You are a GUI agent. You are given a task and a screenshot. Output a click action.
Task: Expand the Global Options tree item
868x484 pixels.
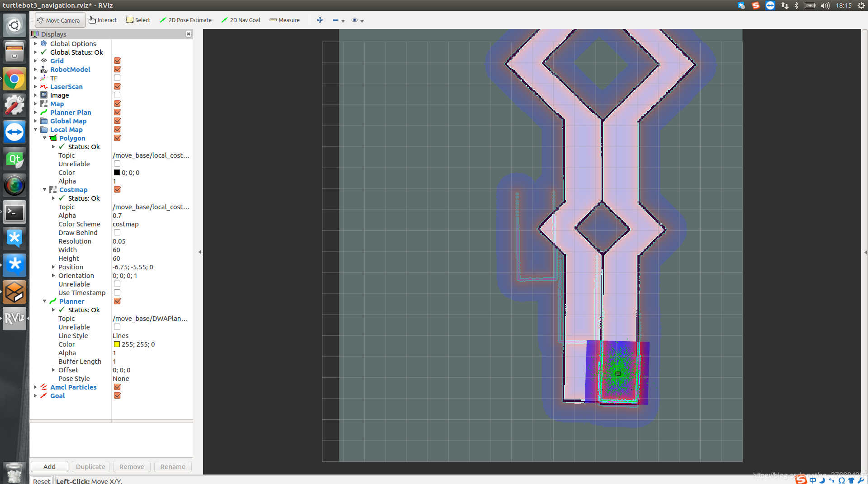(x=35, y=43)
